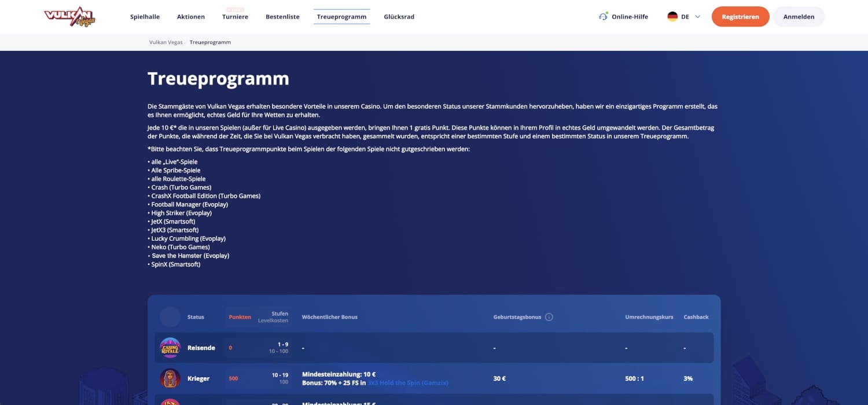Click the Krieger status avatar
Screen dimensions: 868x405
point(170,378)
